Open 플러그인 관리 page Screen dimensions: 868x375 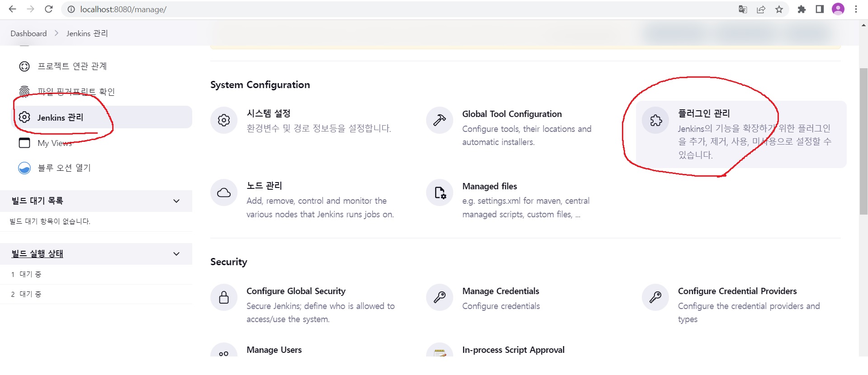click(704, 113)
